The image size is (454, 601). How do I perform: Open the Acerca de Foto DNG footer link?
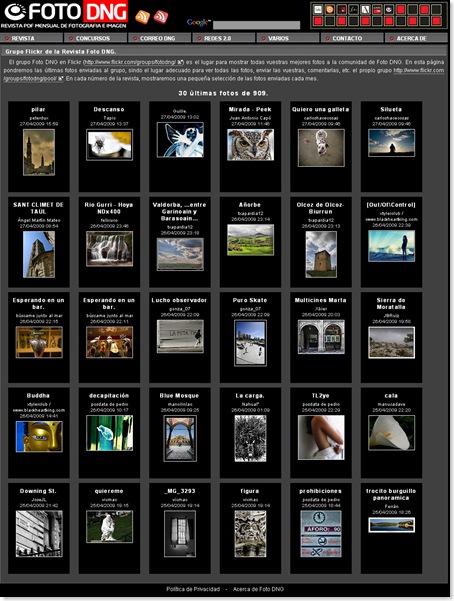(x=258, y=589)
